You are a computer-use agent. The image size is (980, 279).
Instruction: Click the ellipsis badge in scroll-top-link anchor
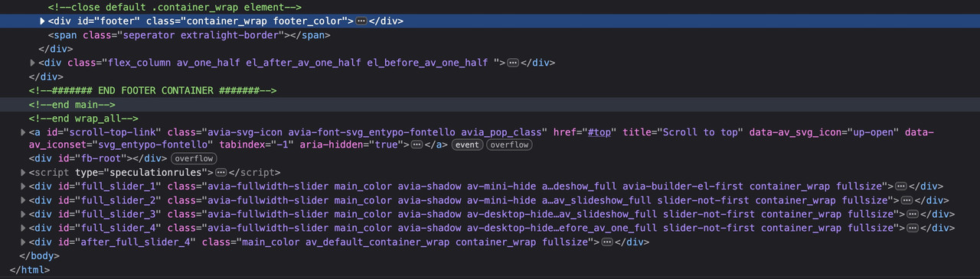[416, 144]
